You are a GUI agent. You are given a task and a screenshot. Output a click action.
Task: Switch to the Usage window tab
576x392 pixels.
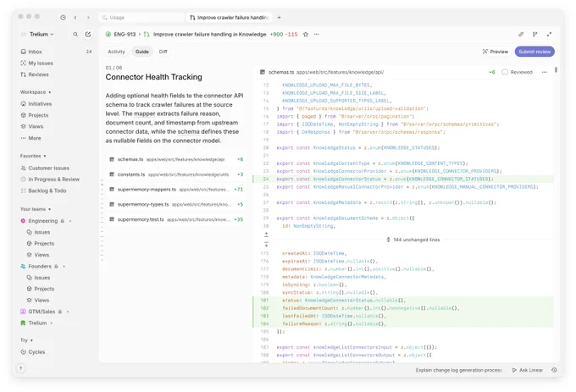[141, 17]
